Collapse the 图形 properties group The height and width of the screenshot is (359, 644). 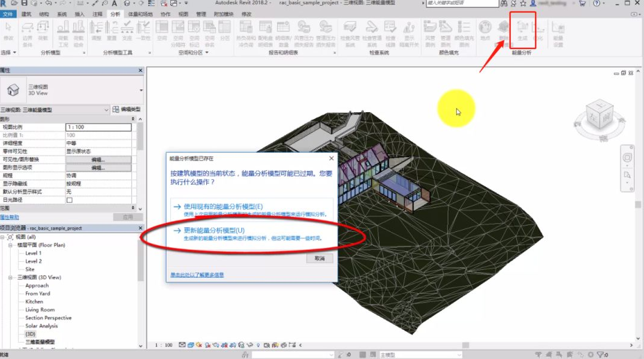tap(133, 119)
